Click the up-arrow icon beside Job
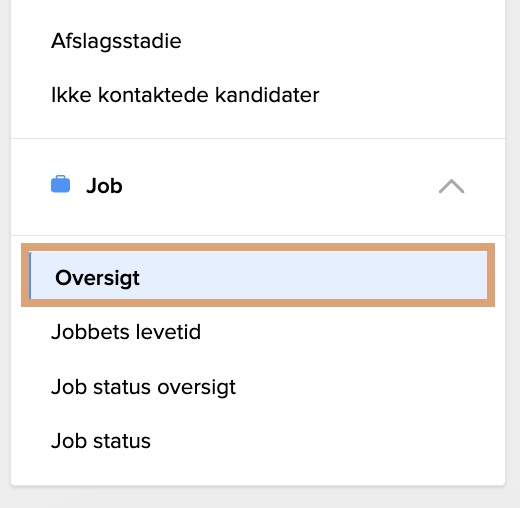The image size is (520, 508). (451, 186)
